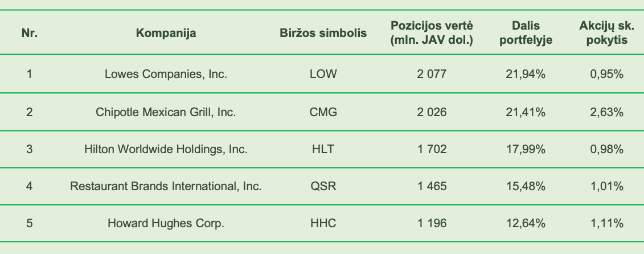644x254 pixels.
Task: Click the 2 077 position value
Action: tap(432, 74)
